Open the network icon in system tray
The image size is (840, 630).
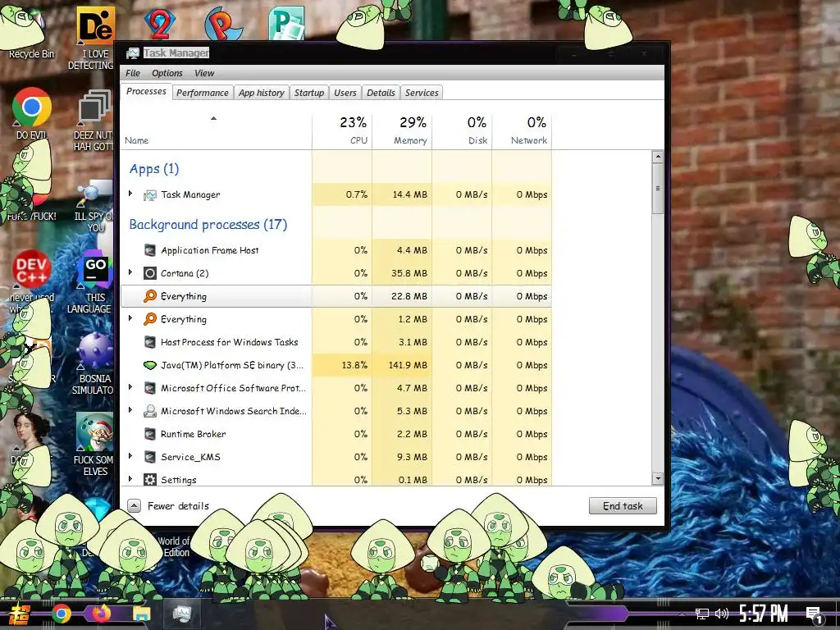click(x=701, y=614)
